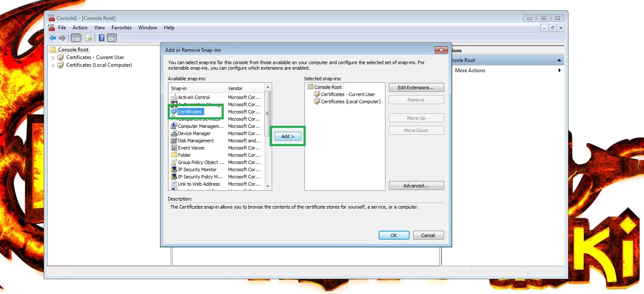The image size is (644, 294).
Task: Click the Certificates - Current User icon in console tree
Action: (x=61, y=57)
